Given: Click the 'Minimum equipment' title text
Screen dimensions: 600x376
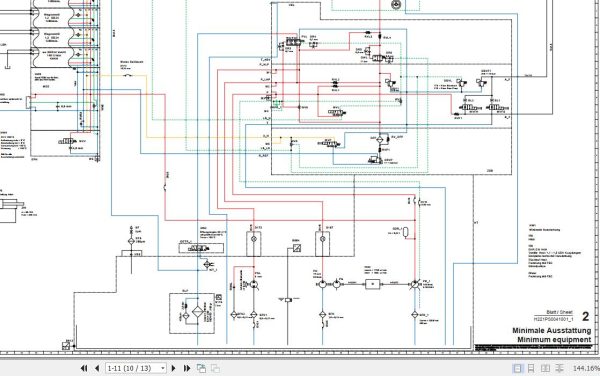Looking at the screenshot, I should click(x=554, y=340).
